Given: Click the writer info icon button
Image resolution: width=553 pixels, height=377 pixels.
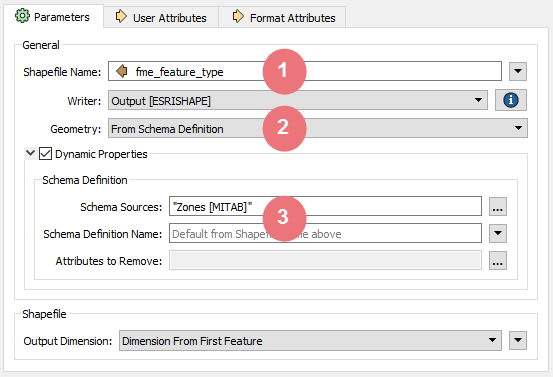Looking at the screenshot, I should pos(511,100).
